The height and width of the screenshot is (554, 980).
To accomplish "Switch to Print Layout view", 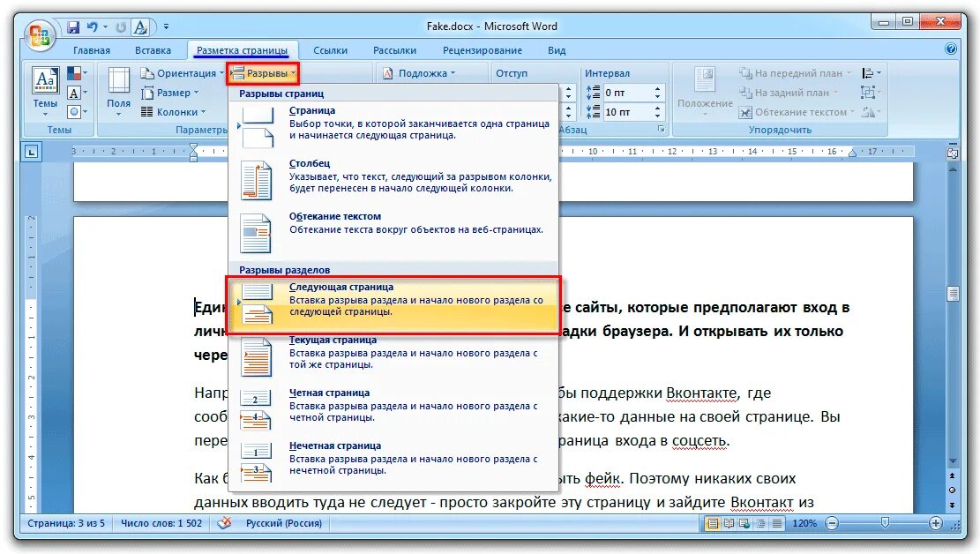I will (x=713, y=523).
